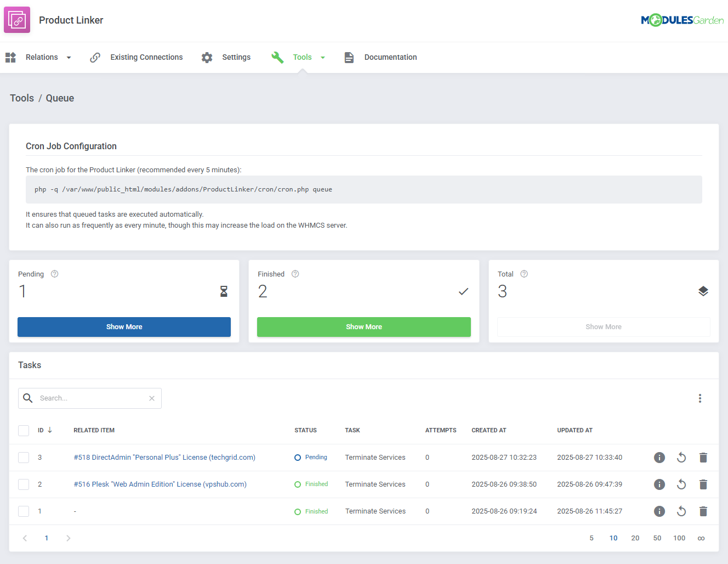The image size is (728, 564).
Task: Go to page 1
Action: click(x=47, y=538)
